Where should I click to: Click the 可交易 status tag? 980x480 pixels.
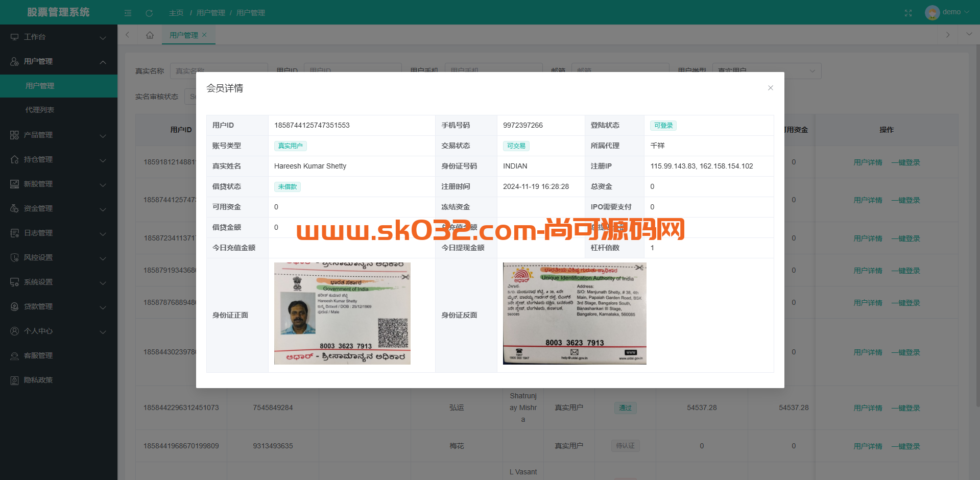[516, 146]
